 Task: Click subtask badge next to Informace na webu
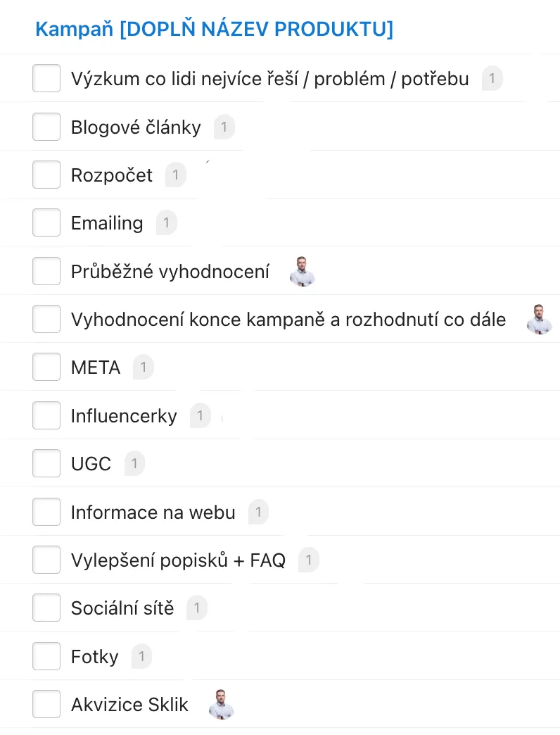(x=258, y=513)
